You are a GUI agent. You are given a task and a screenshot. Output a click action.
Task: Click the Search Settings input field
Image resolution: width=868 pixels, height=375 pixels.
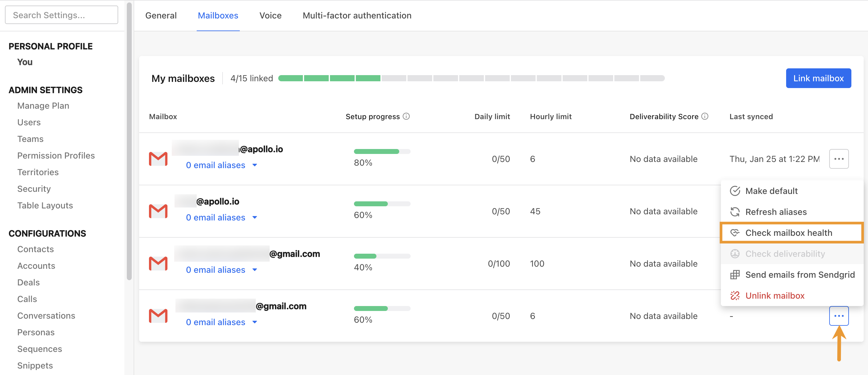61,14
